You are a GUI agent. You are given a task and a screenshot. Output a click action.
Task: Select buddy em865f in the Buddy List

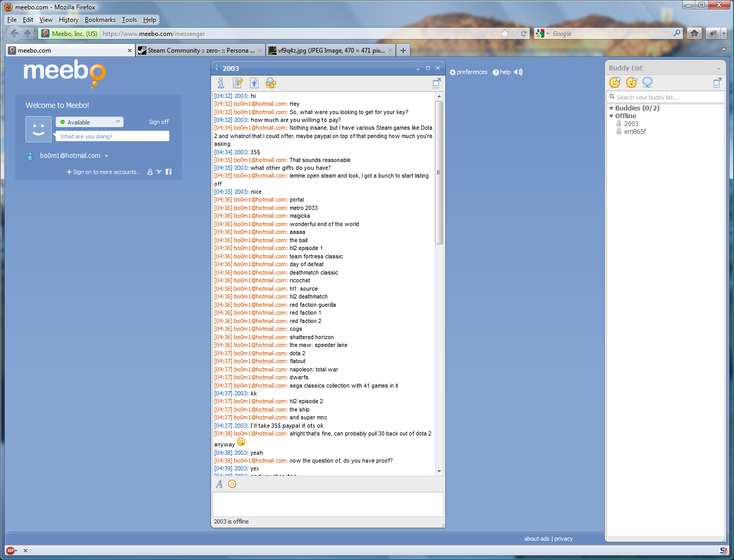(x=635, y=132)
